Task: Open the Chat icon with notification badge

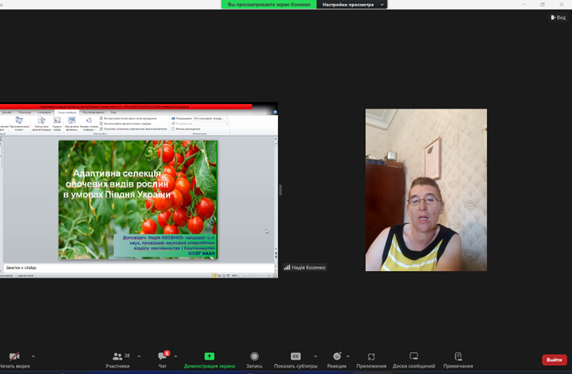Action: click(163, 356)
